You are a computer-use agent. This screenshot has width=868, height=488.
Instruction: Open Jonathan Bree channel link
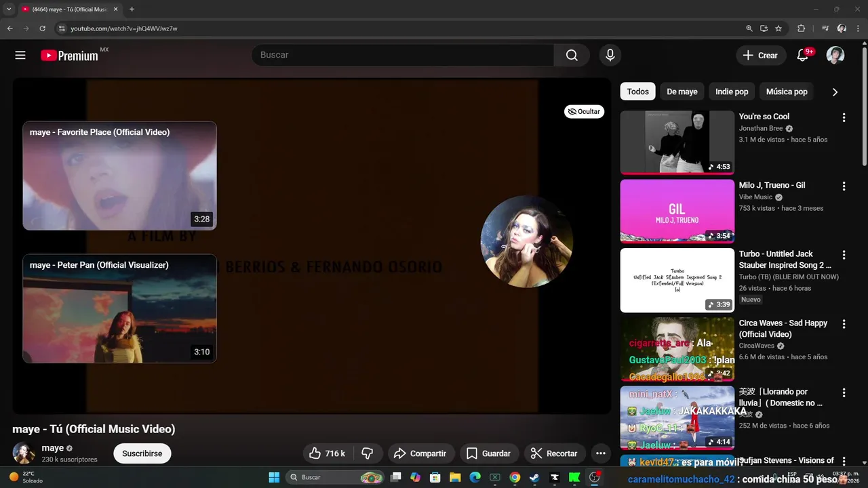(x=761, y=128)
